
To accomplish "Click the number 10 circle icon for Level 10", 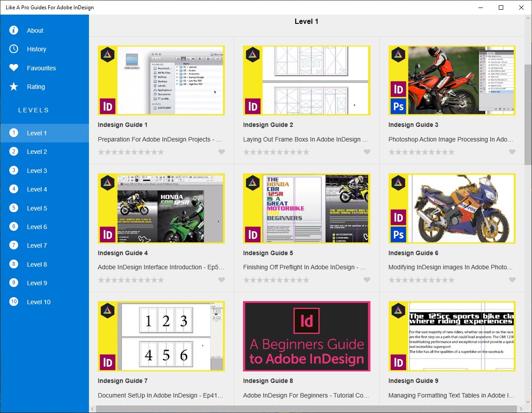I will [x=14, y=302].
